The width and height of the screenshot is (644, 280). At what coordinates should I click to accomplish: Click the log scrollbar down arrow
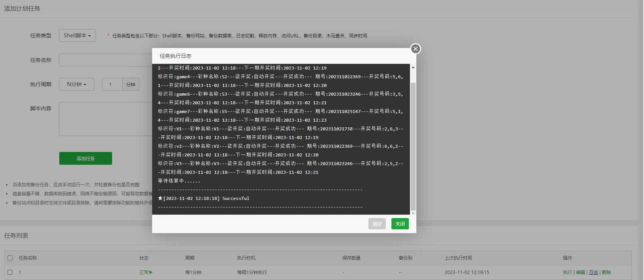[x=413, y=213]
